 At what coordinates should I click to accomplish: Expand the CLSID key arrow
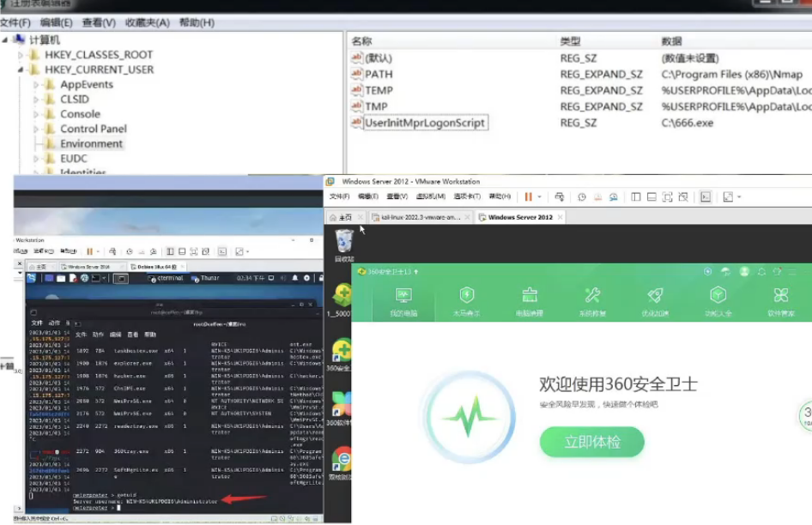(x=36, y=100)
